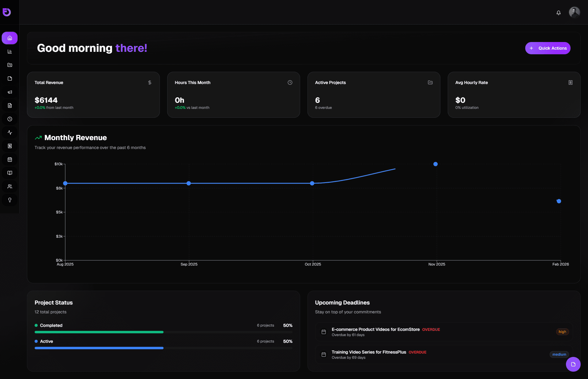Viewport: 588px width, 379px height.
Task: Click the Quick Actions button
Action: point(548,48)
